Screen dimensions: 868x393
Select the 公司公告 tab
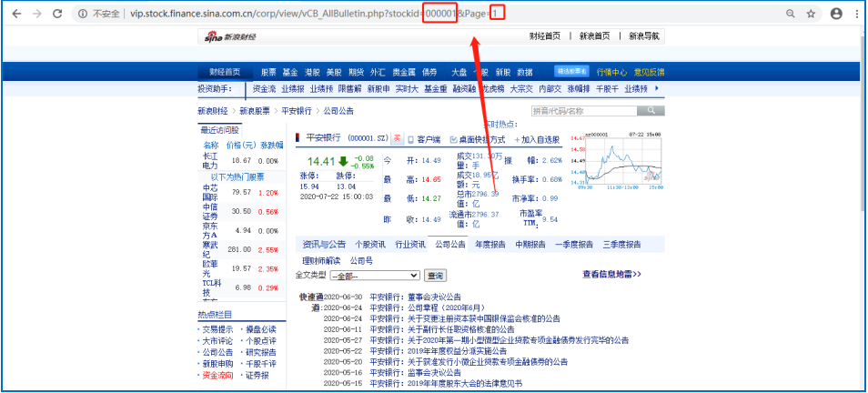point(450,244)
